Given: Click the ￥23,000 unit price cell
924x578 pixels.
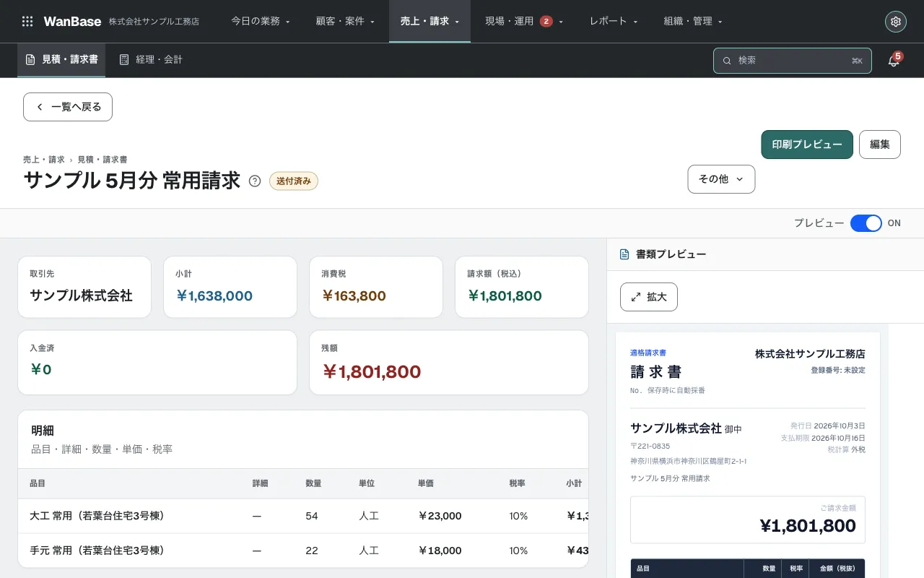Looking at the screenshot, I should pos(440,516).
